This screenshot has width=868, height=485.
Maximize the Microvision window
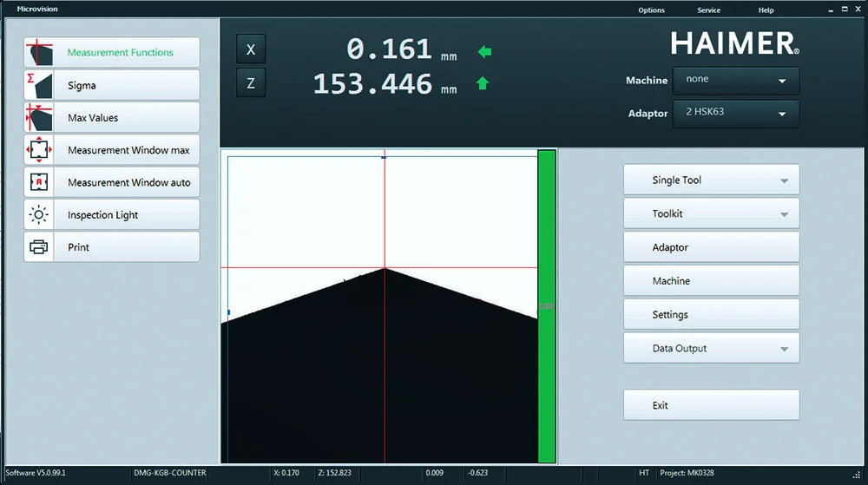(845, 10)
